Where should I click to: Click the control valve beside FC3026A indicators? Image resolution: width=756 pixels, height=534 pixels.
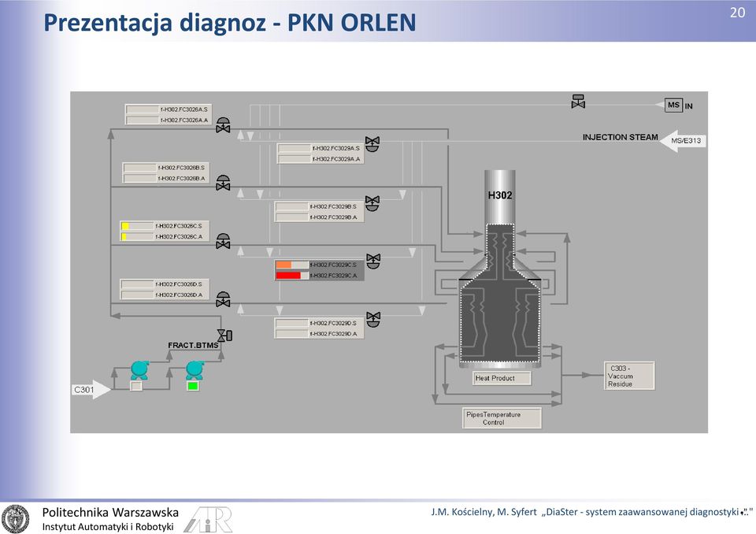[x=223, y=125]
